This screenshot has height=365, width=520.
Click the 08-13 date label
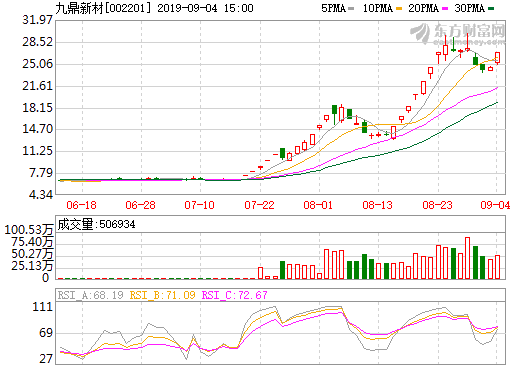point(377,205)
